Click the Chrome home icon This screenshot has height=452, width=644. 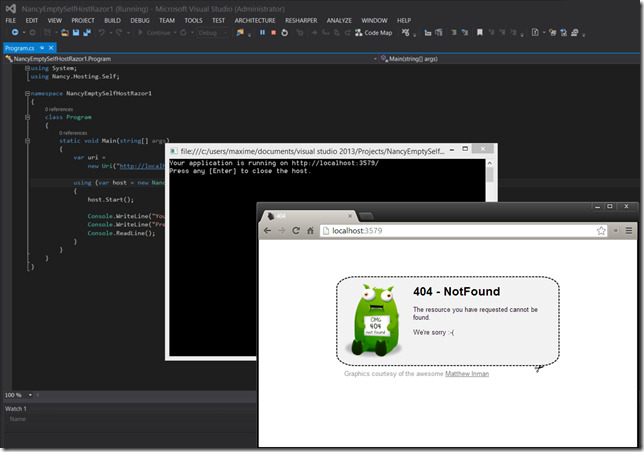(310, 231)
